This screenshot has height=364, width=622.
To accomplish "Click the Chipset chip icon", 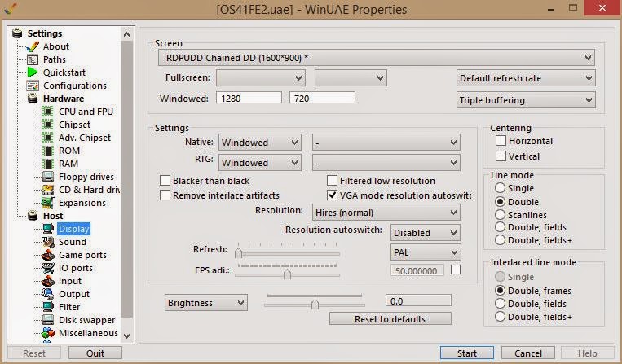I will pos(48,125).
